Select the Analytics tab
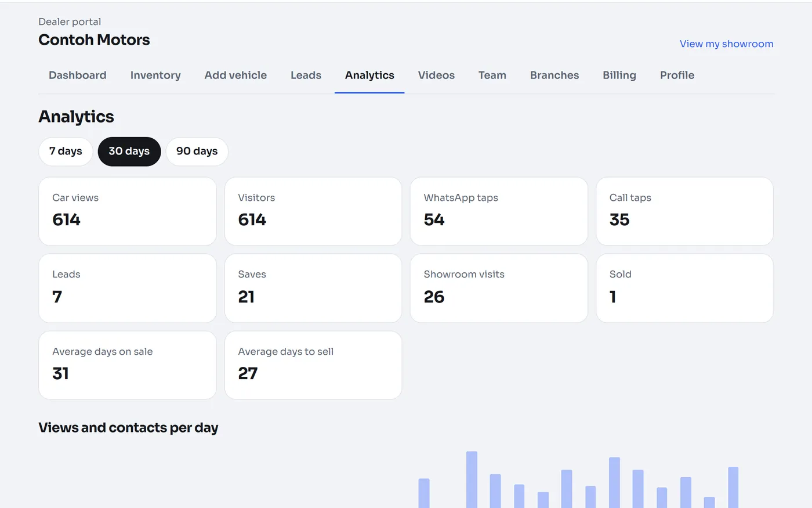The height and width of the screenshot is (508, 812). [x=369, y=75]
